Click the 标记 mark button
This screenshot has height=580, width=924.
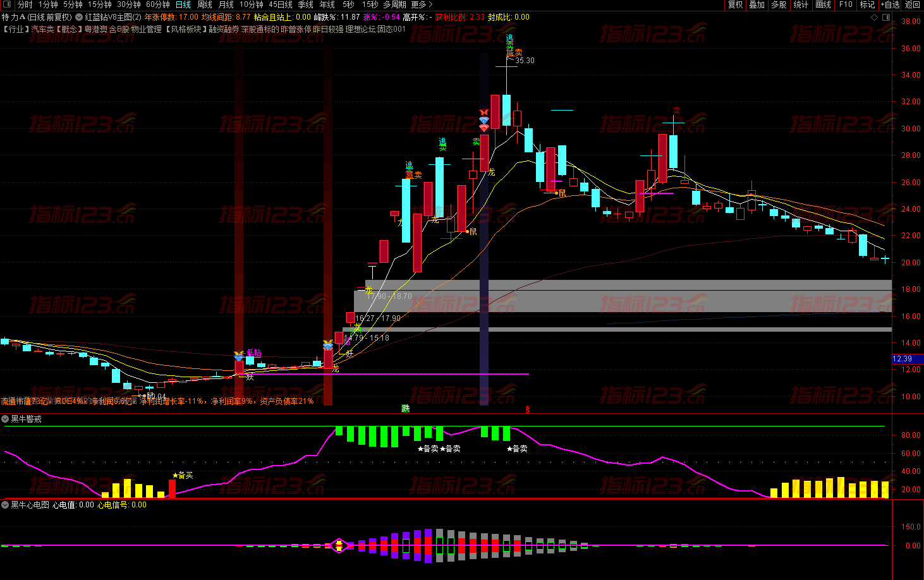pos(867,4)
